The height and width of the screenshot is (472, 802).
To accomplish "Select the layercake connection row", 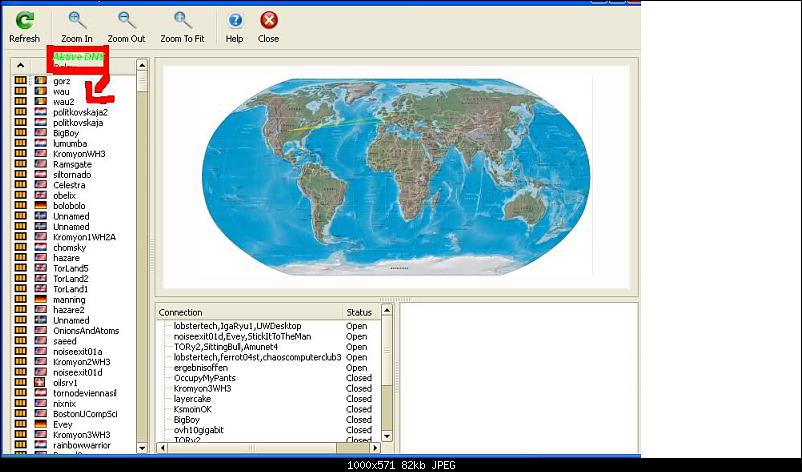I will tap(192, 399).
